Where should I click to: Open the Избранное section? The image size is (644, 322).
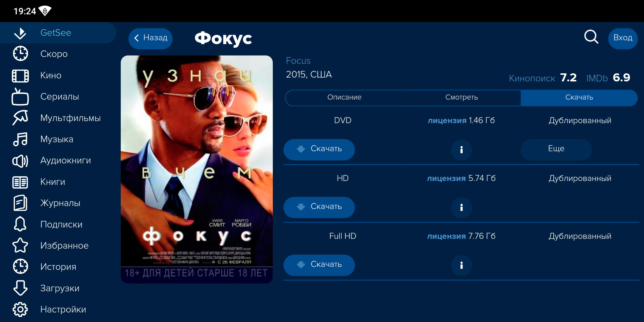coord(58,246)
